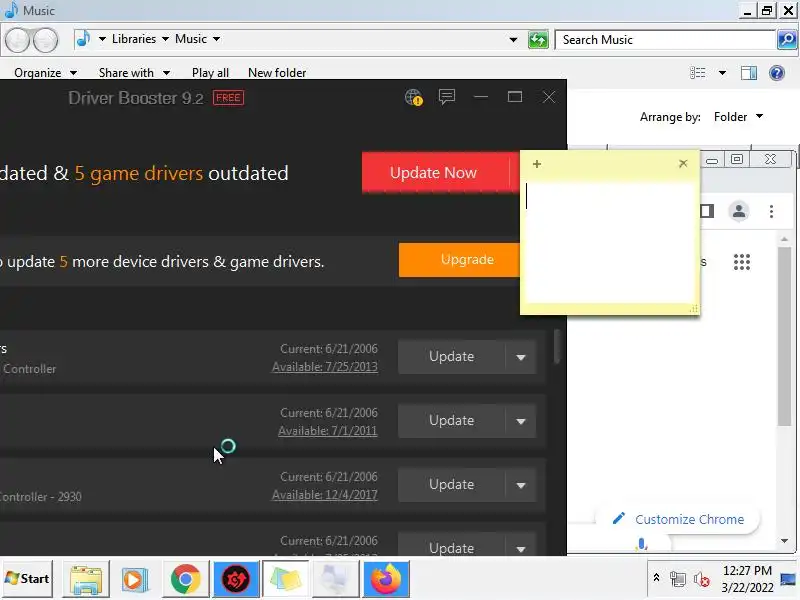This screenshot has width=800, height=600.
Task: Open the Start menu
Action: 28,579
